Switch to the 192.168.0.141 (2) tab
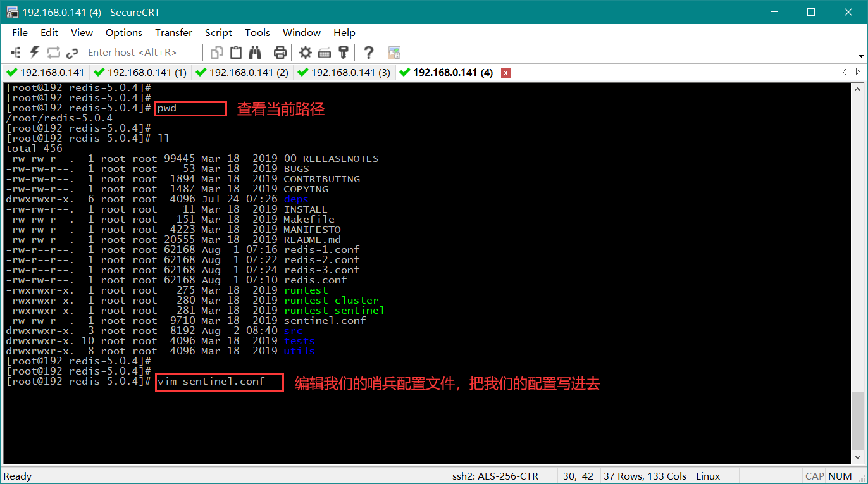This screenshot has width=868, height=484. pyautogui.click(x=242, y=73)
